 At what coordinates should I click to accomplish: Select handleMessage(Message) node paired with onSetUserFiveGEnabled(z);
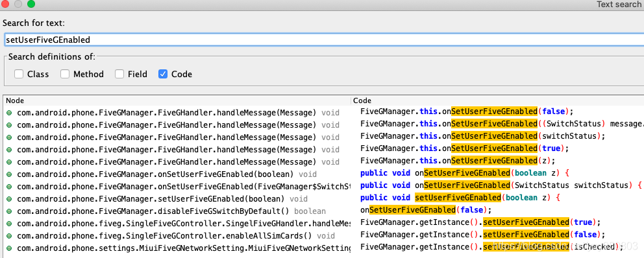coord(179,161)
